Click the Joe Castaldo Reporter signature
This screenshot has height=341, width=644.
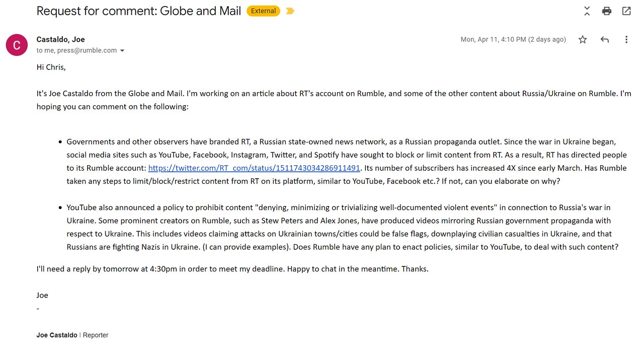point(72,335)
